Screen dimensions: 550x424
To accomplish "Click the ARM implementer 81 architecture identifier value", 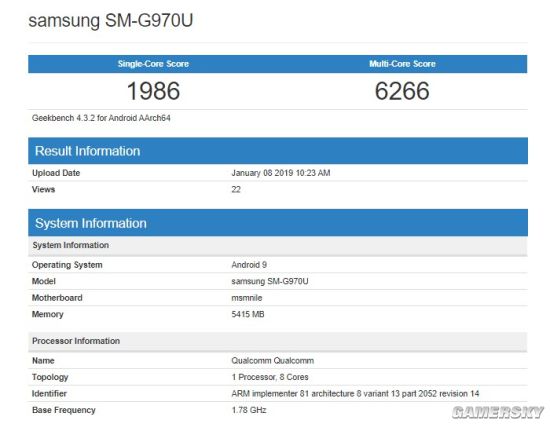I will tap(355, 393).
